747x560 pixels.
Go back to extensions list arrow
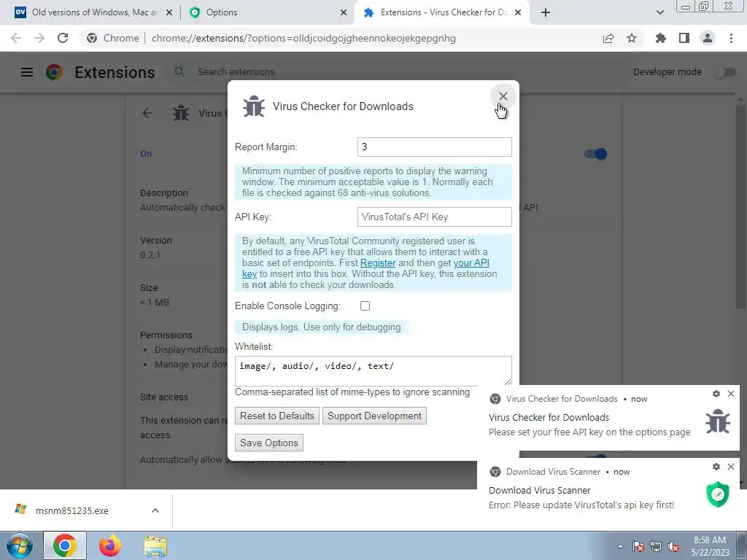tap(147, 113)
